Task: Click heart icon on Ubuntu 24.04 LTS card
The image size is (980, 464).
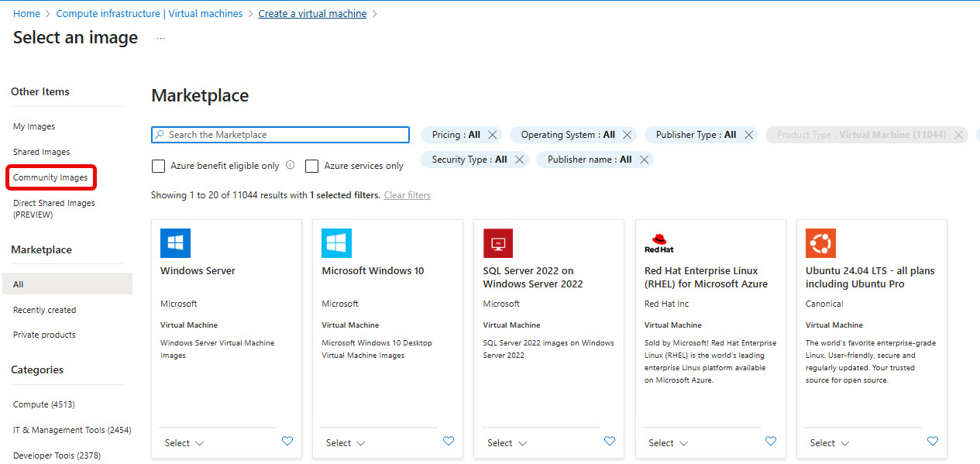Action: [x=933, y=442]
